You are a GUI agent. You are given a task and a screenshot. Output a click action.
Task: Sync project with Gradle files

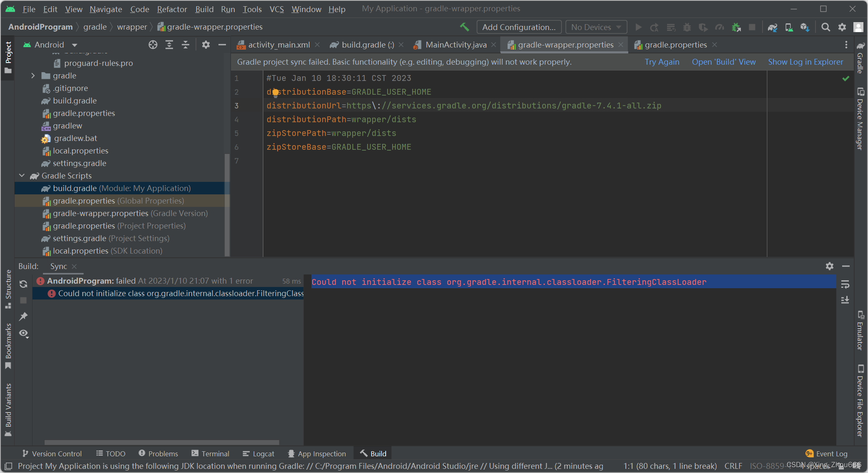pyautogui.click(x=772, y=27)
